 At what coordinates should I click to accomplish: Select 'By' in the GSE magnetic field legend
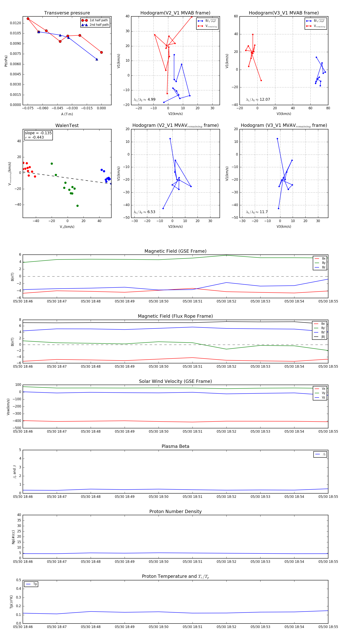(x=320, y=263)
